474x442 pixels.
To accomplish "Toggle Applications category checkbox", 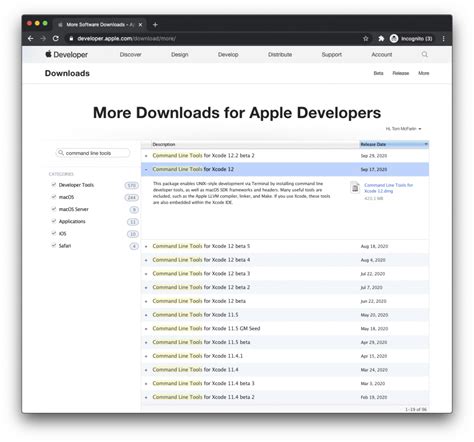I will point(54,221).
